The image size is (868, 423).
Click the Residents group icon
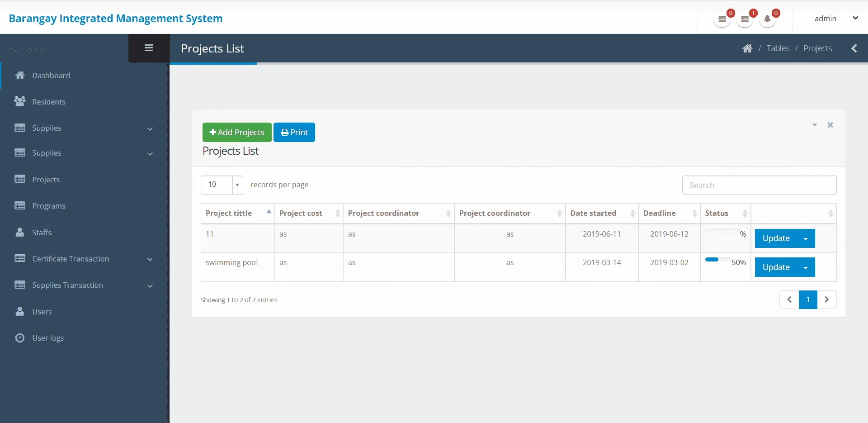[20, 101]
